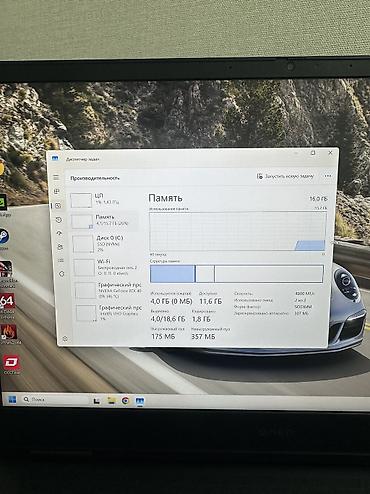Click the Wi-Fi mini graph thumbnail
370x494 pixels.
click(84, 267)
